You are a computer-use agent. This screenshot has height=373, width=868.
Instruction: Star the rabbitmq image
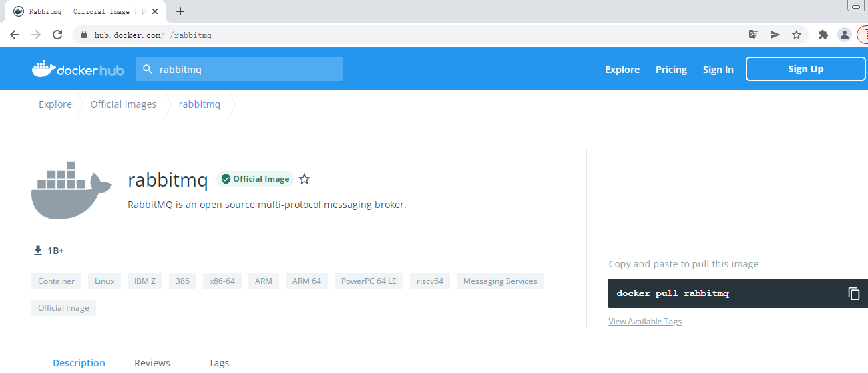pos(304,179)
